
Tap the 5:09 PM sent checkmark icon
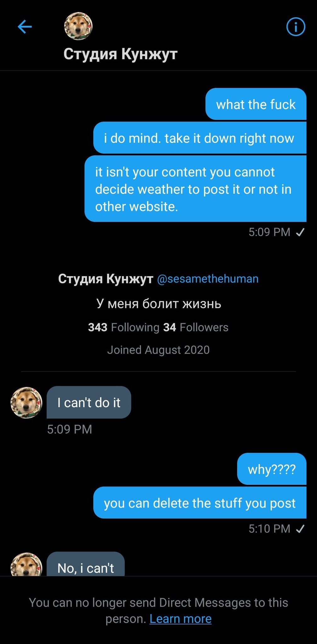tap(300, 232)
